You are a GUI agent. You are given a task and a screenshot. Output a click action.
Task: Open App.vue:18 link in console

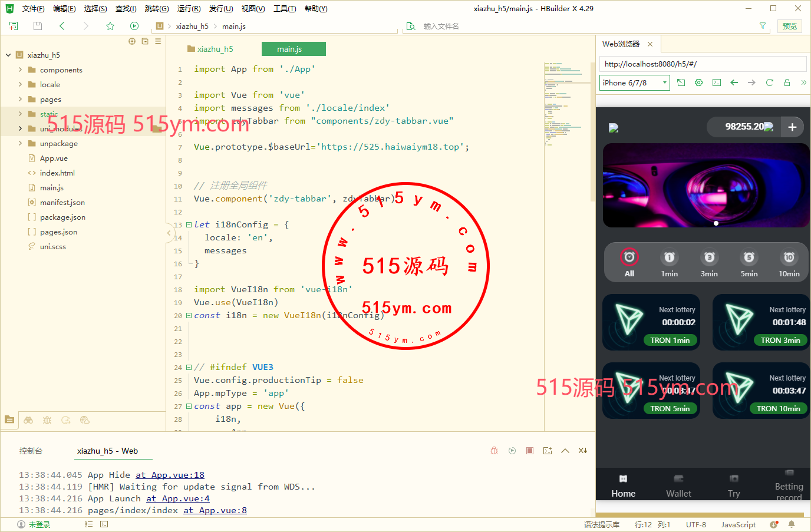click(x=170, y=475)
